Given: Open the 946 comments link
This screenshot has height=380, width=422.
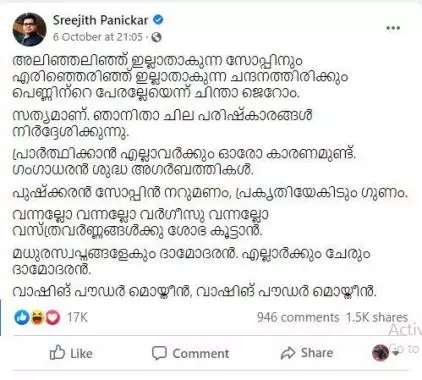Looking at the screenshot, I should point(298,317).
